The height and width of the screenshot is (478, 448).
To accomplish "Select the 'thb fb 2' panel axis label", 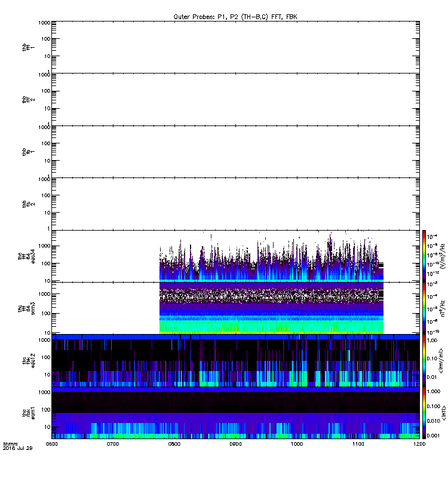I will pyautogui.click(x=28, y=204).
